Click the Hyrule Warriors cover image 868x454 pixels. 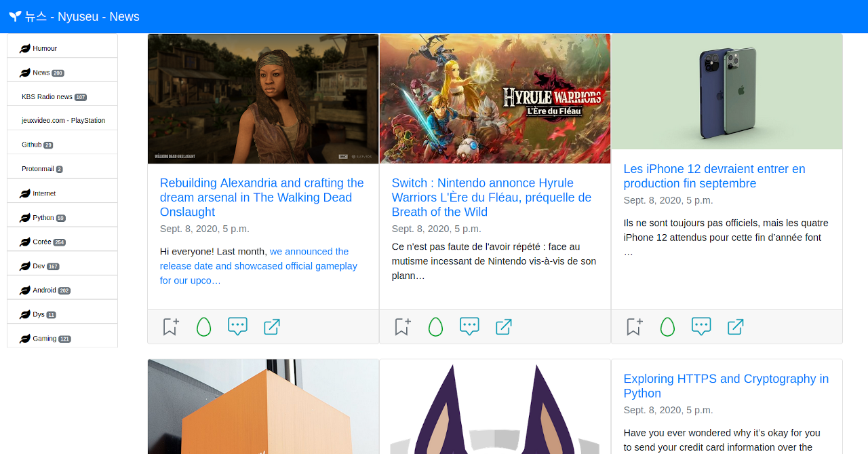coord(495,99)
